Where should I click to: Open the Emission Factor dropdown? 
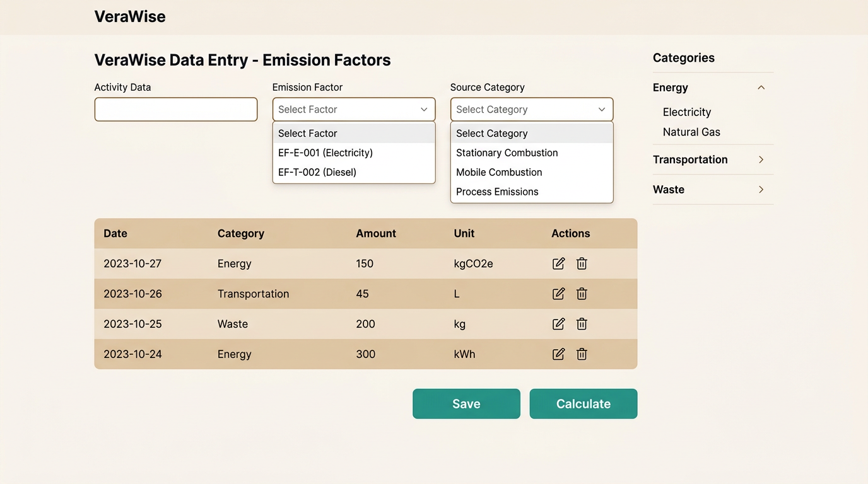click(x=354, y=109)
